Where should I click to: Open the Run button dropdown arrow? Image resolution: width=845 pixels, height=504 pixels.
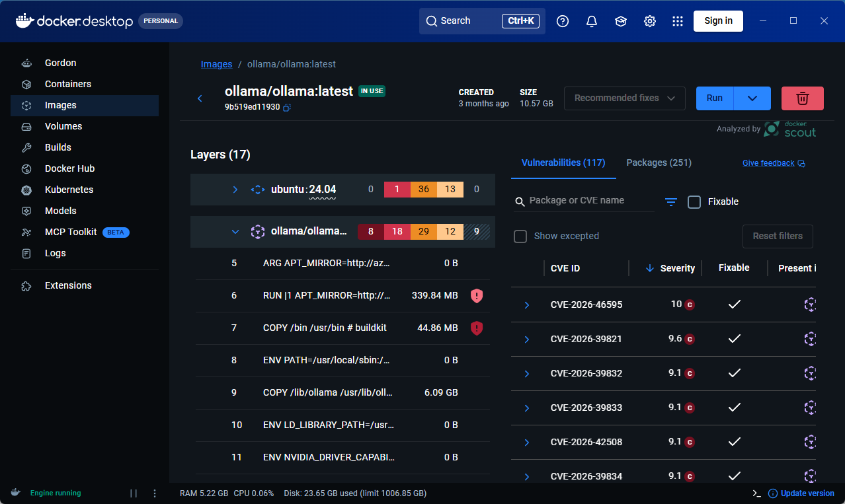pyautogui.click(x=752, y=98)
